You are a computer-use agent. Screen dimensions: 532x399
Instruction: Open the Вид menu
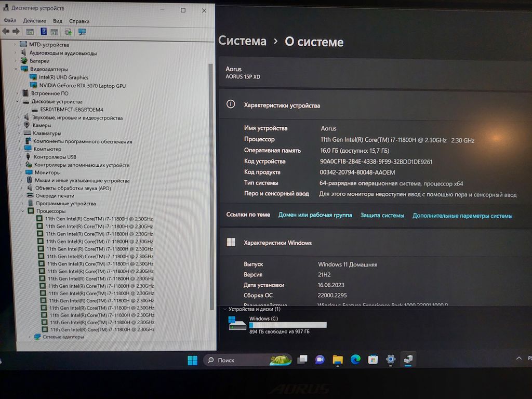pos(57,21)
